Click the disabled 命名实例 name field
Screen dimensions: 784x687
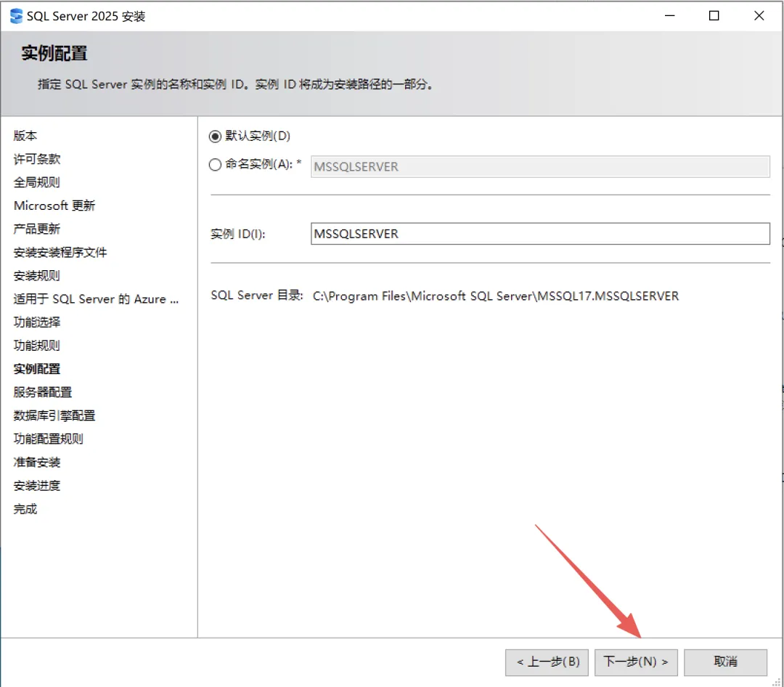(x=540, y=166)
